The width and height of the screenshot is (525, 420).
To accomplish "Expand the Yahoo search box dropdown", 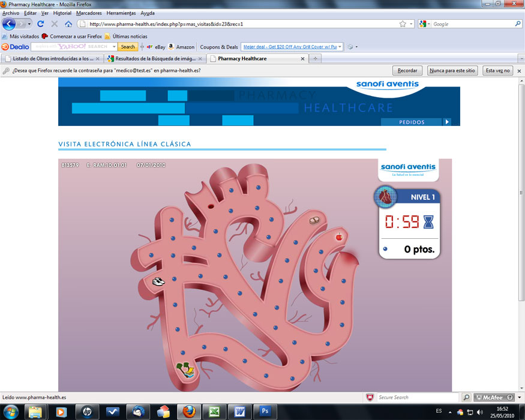I will tap(114, 47).
